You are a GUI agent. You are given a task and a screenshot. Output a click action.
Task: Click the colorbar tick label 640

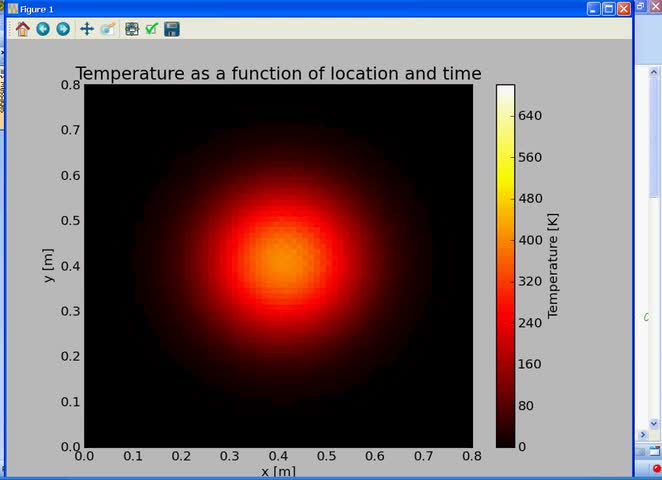point(530,116)
